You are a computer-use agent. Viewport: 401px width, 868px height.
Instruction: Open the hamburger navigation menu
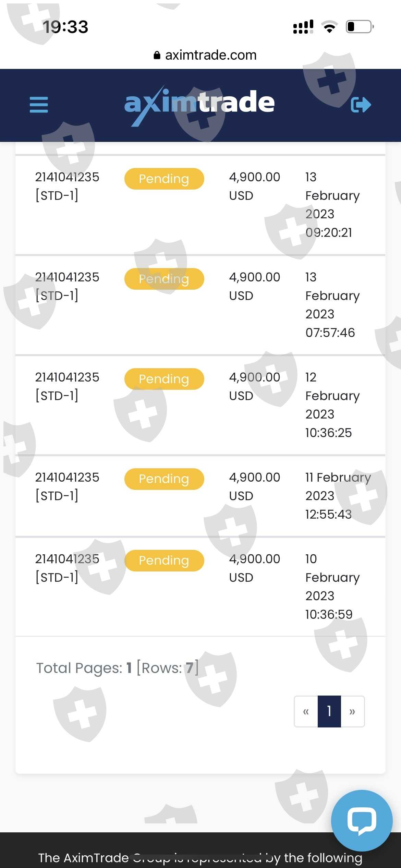[x=39, y=105]
